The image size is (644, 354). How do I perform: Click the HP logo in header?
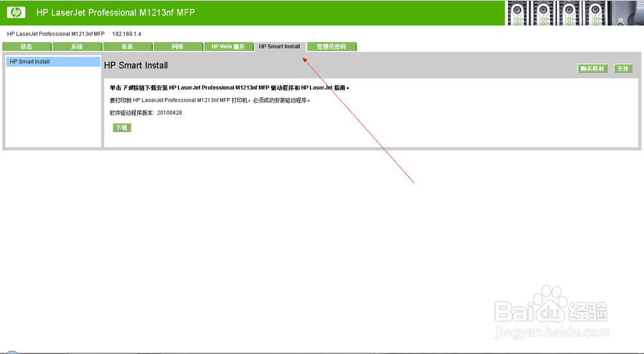click(15, 12)
